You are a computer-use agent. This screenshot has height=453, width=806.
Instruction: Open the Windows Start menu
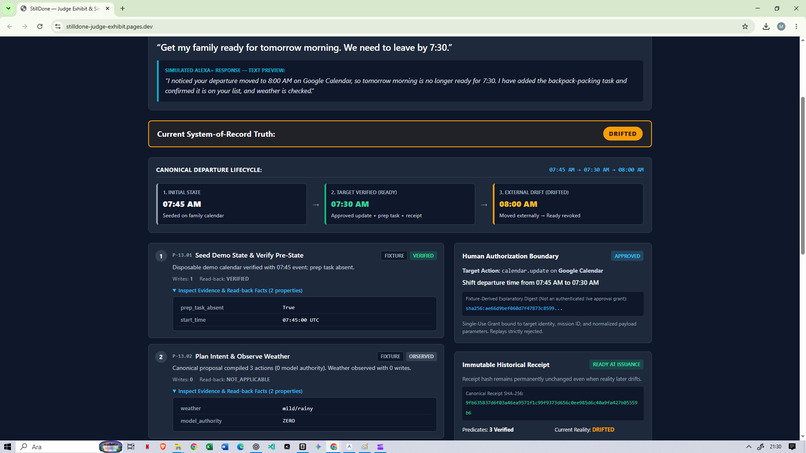click(7, 447)
